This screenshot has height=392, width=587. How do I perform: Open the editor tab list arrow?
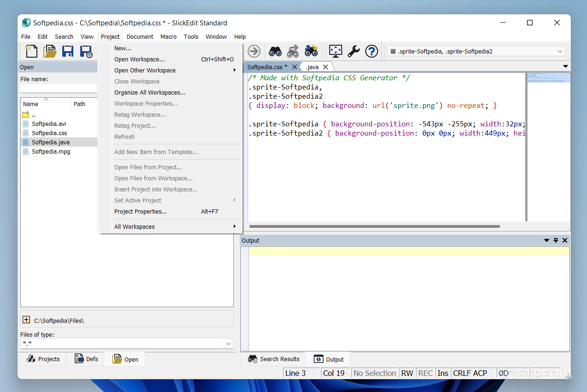tap(566, 66)
